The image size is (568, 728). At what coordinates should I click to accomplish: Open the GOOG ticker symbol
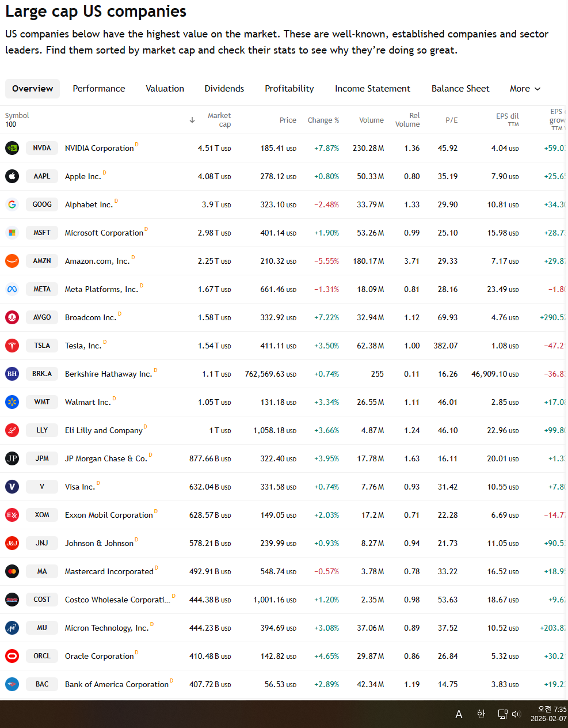(x=42, y=204)
